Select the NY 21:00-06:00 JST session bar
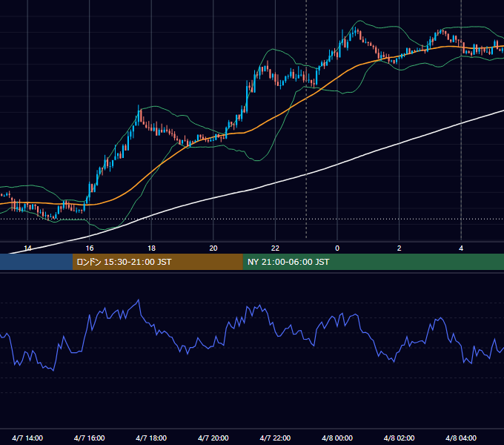504x445 pixels. (373, 262)
